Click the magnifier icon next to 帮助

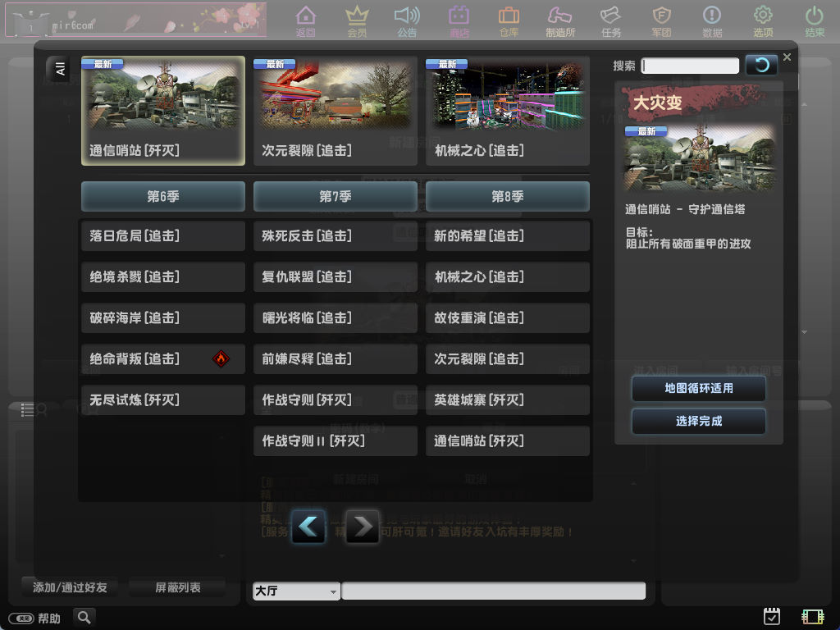84,617
